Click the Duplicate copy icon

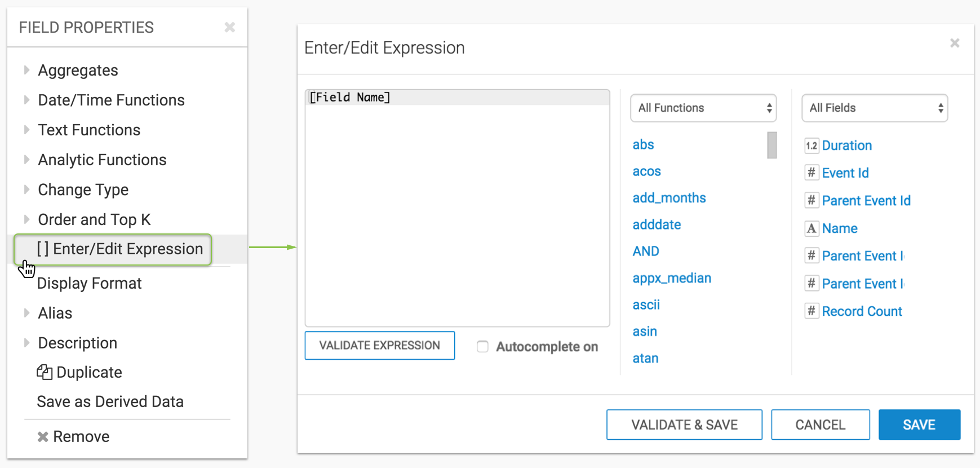pyautogui.click(x=45, y=372)
